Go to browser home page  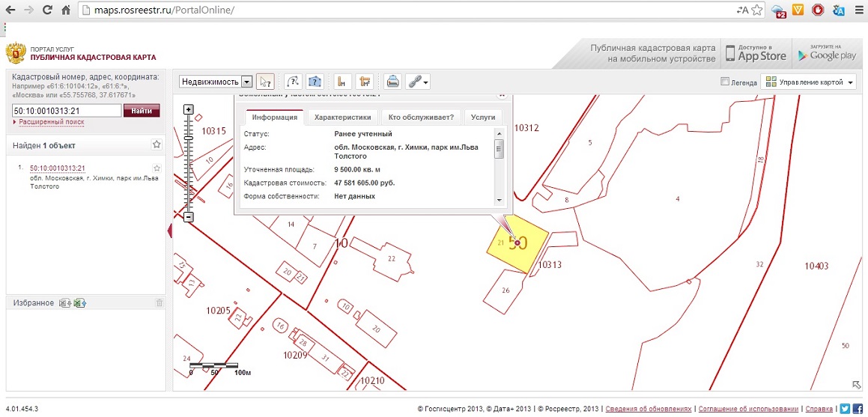coord(65,10)
